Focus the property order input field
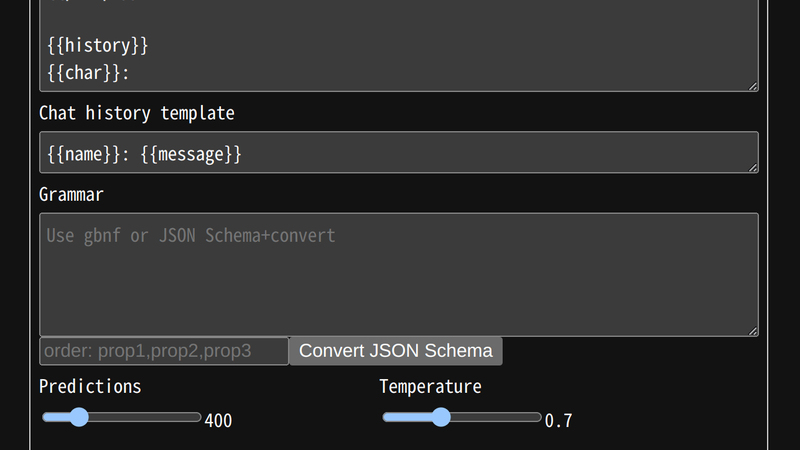Image resolution: width=800 pixels, height=450 pixels. [x=164, y=351]
